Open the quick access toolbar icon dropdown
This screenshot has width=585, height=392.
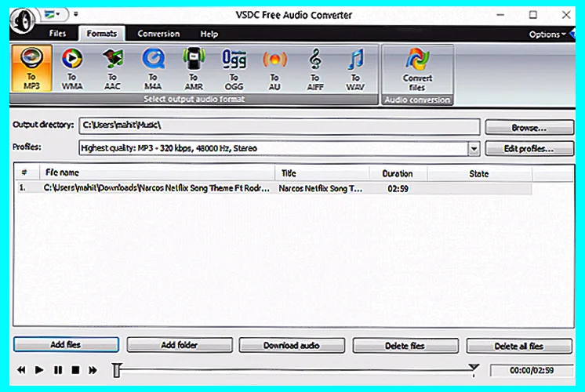(x=53, y=15)
